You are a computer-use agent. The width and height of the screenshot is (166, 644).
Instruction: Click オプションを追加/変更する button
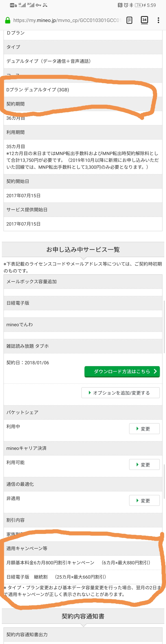pos(120,392)
